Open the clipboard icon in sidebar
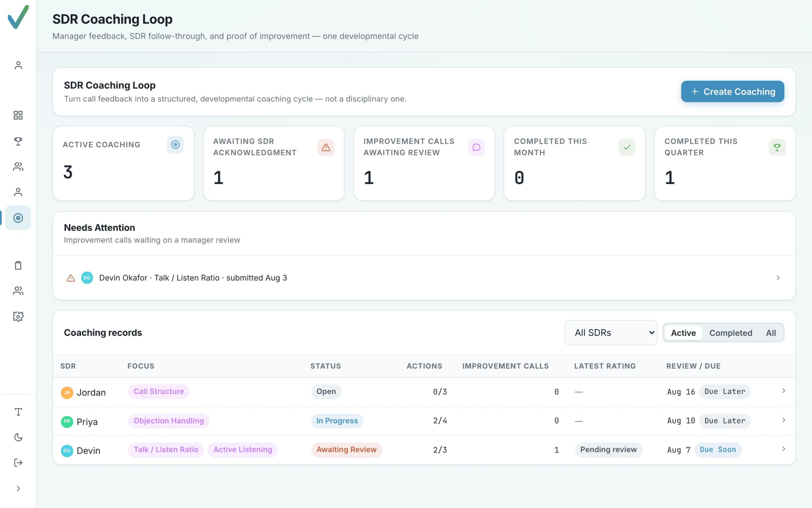This screenshot has height=508, width=812. coord(18,265)
